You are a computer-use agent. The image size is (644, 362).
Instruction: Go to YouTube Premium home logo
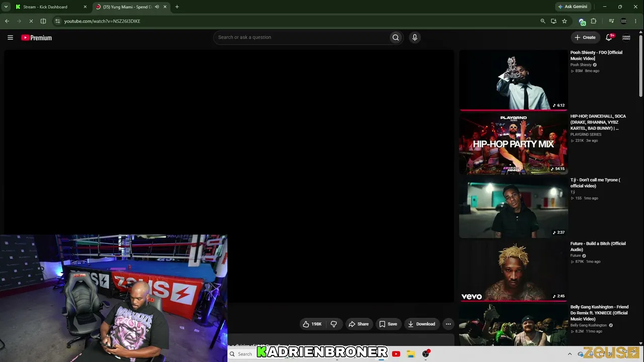tap(36, 38)
